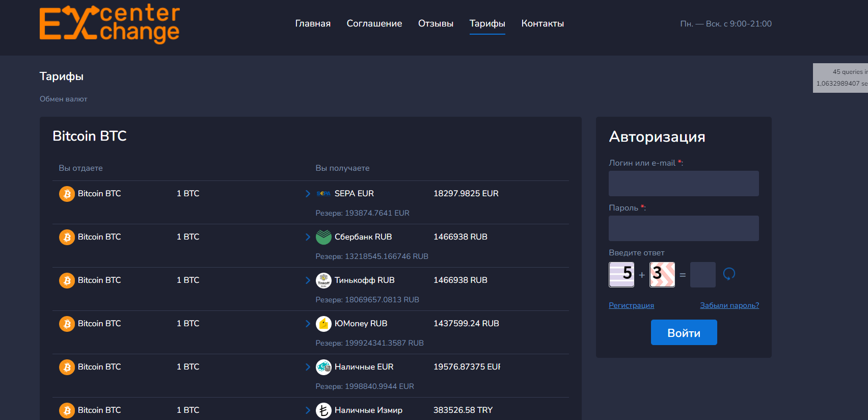Focus the Логин или e-mail field
The image size is (868, 420).
[684, 183]
